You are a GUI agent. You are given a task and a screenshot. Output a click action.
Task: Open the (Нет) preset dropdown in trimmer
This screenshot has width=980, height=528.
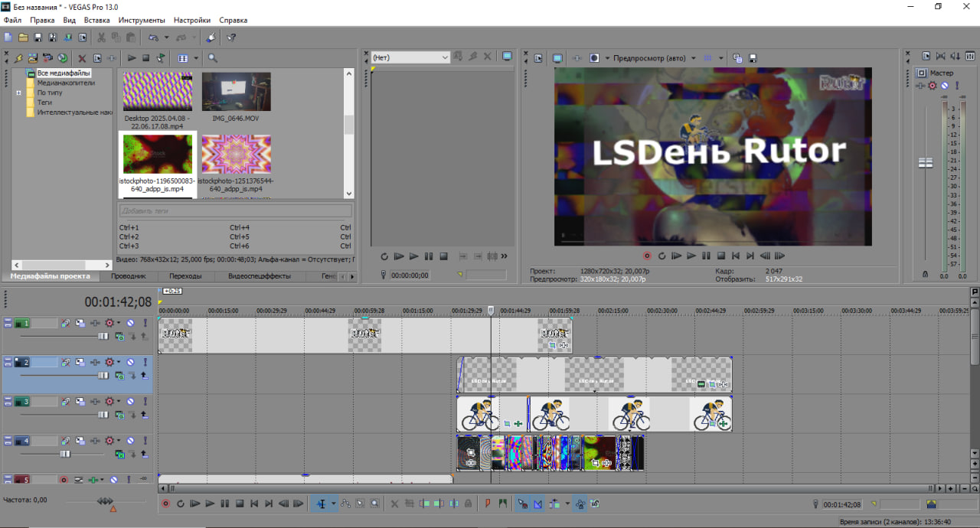tap(445, 57)
